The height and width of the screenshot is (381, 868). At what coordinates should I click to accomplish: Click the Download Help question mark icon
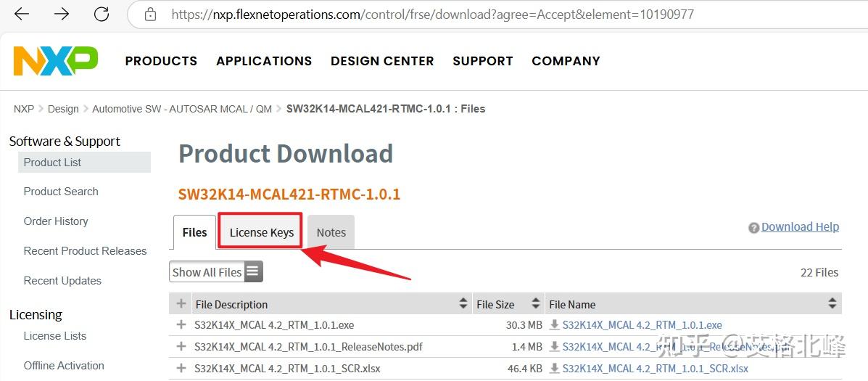[753, 228]
